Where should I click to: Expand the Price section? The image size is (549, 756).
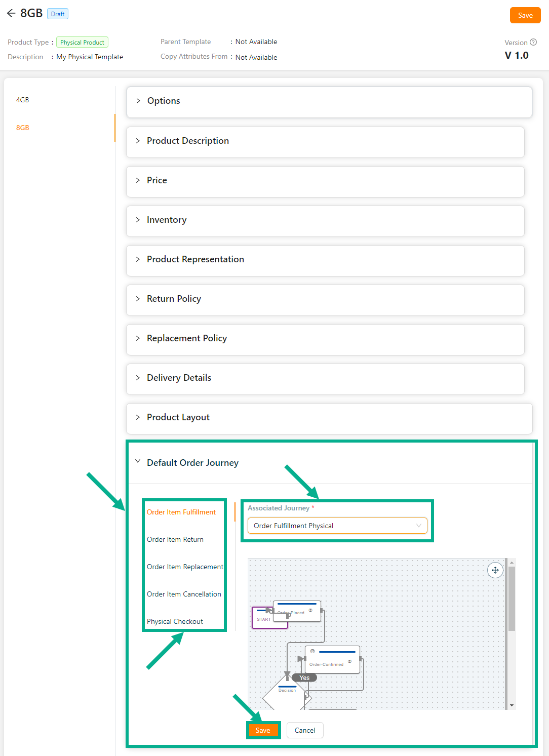point(156,180)
